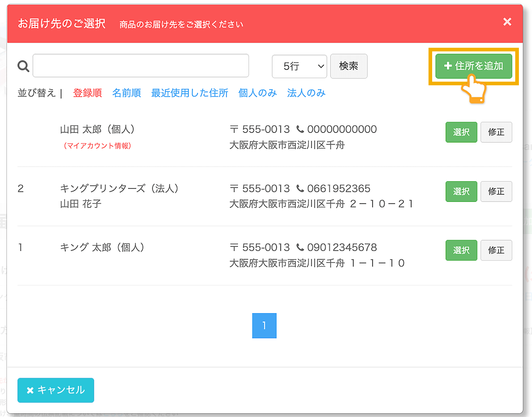Screen dimensions: 532x417
Task: Click the phone icon beside 0661952365
Action: pos(301,188)
